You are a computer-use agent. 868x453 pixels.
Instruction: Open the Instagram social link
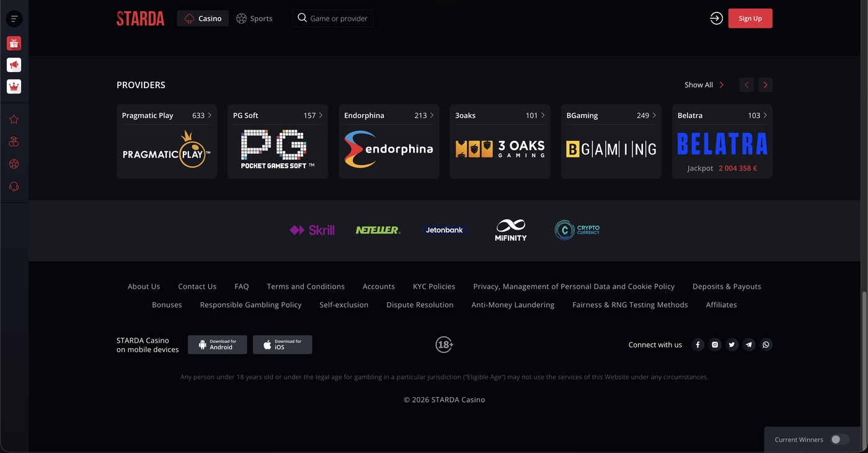click(715, 345)
